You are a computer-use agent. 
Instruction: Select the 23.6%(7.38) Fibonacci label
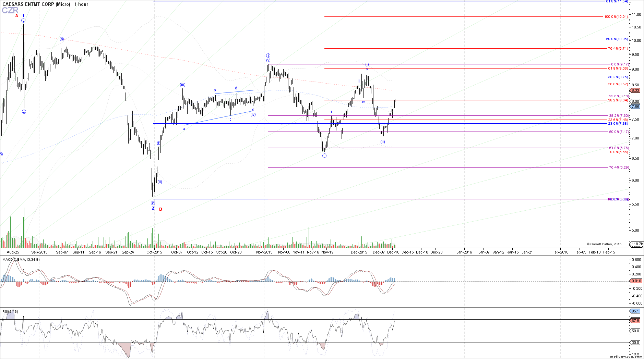coord(618,124)
